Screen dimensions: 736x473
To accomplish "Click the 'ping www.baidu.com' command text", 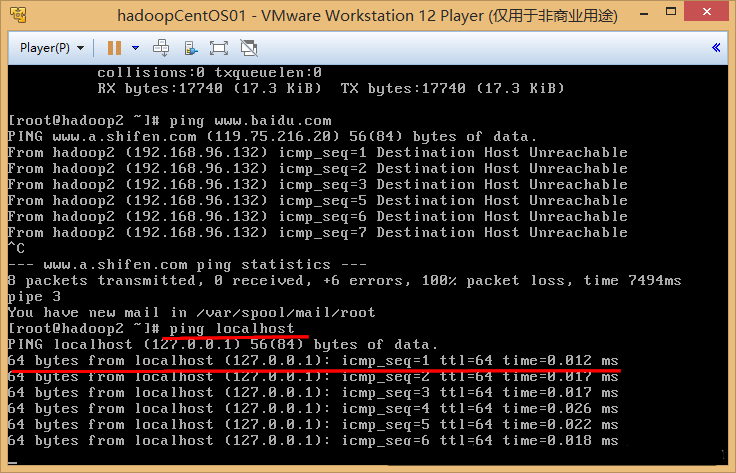I will pyautogui.click(x=251, y=121).
